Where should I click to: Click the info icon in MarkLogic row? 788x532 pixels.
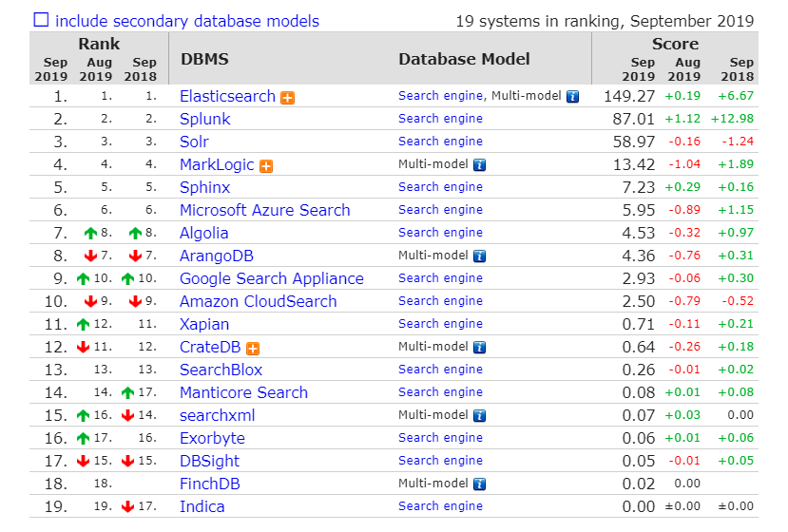click(x=480, y=165)
